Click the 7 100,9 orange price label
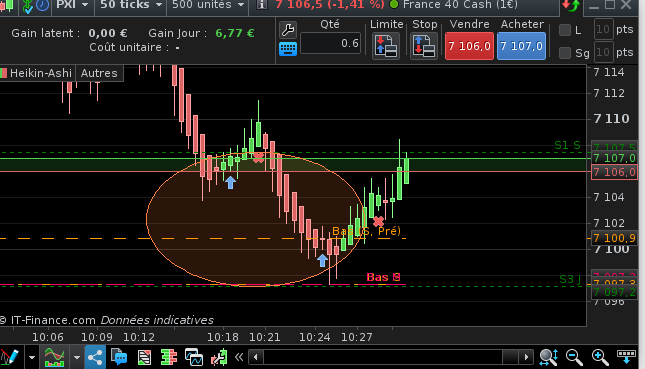Screen dimensions: 645x369 click(614, 238)
